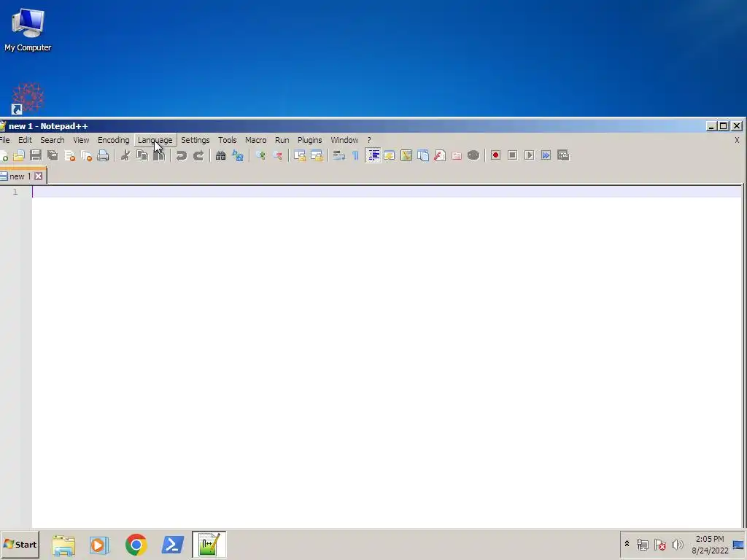The width and height of the screenshot is (747, 560).
Task: Start macro recording with red dot
Action: (495, 156)
